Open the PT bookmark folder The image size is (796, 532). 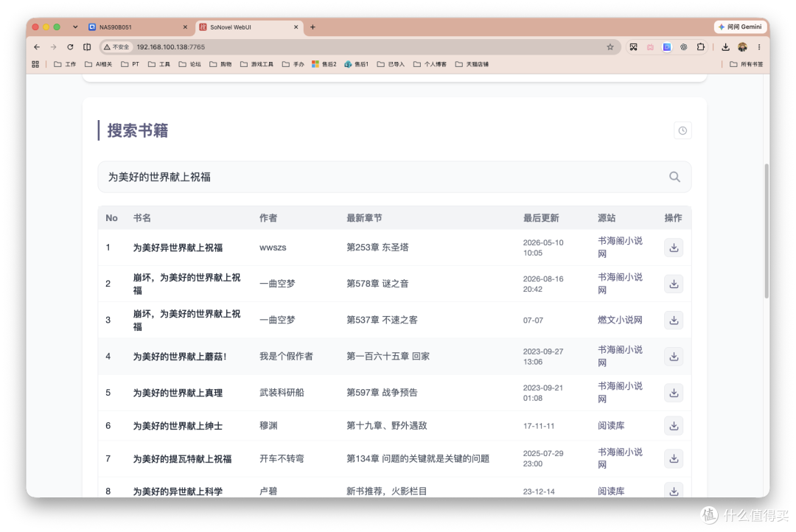point(130,64)
